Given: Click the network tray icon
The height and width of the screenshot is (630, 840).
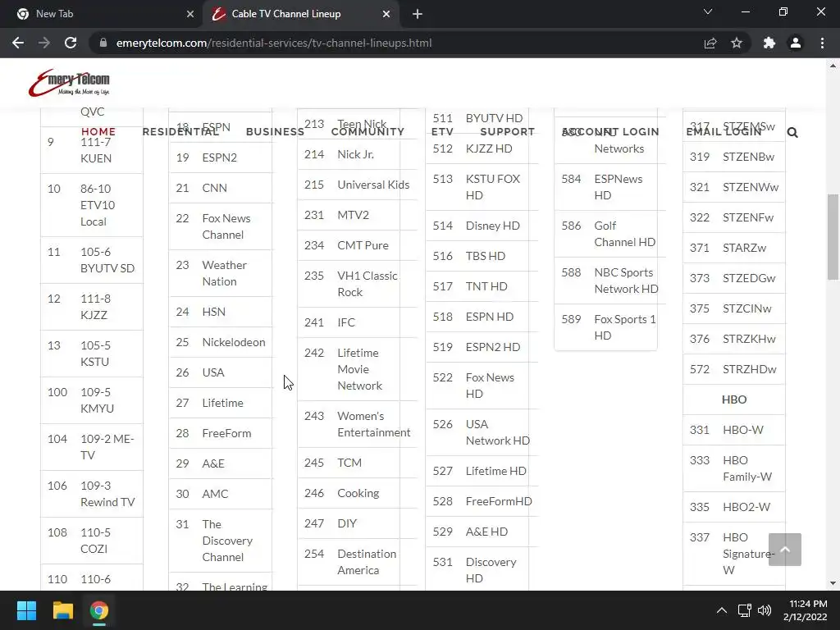Looking at the screenshot, I should [x=744, y=610].
